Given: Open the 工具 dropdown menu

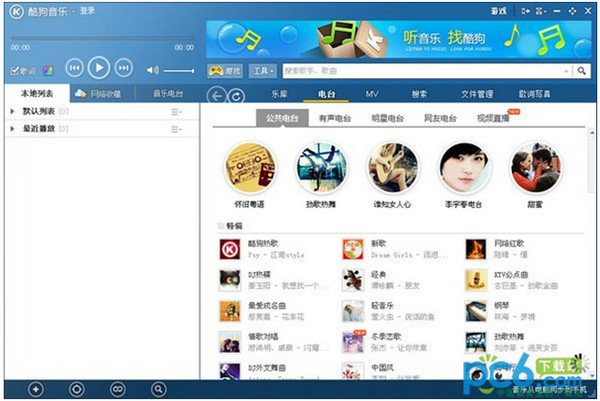Looking at the screenshot, I should (264, 71).
